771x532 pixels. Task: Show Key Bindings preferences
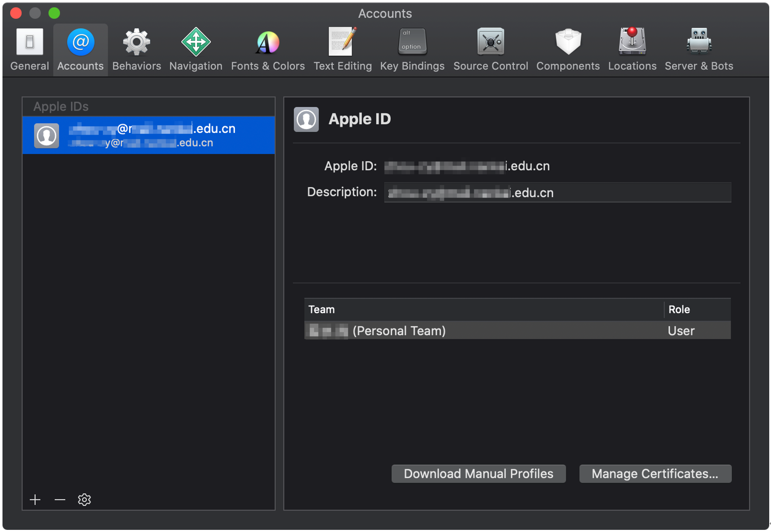click(412, 50)
